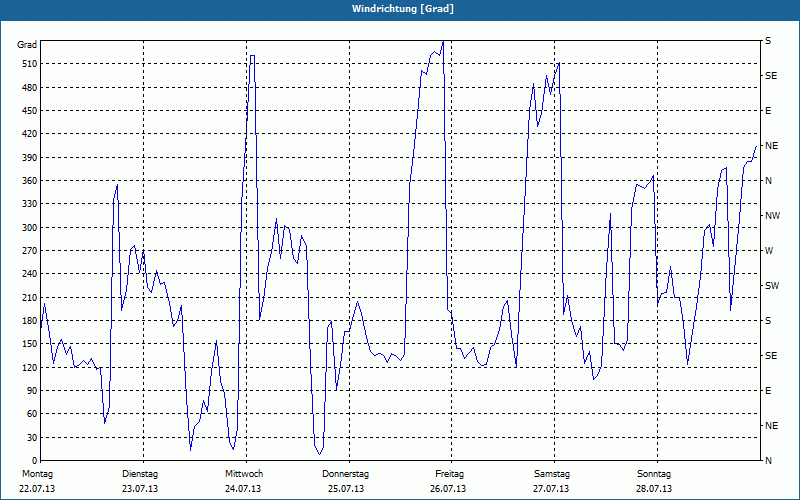Viewport: 800px width, 500px height.
Task: Click the 180 y-axis value
Action: point(30,321)
